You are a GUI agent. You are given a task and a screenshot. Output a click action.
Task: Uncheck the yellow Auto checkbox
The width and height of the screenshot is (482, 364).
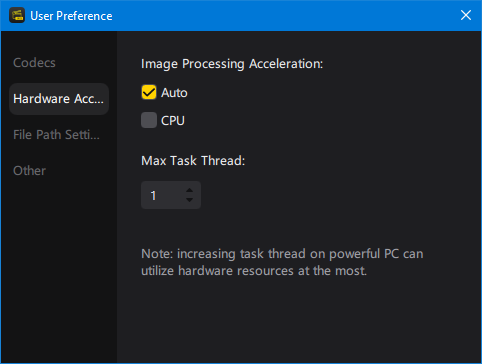(149, 92)
